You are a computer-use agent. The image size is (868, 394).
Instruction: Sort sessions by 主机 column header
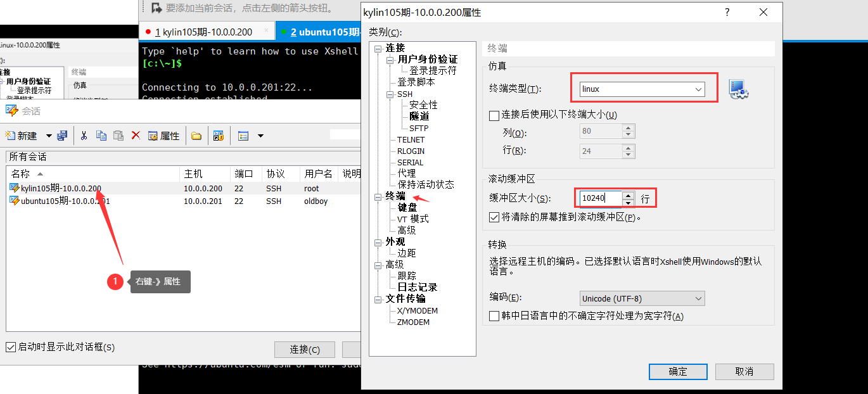point(205,174)
